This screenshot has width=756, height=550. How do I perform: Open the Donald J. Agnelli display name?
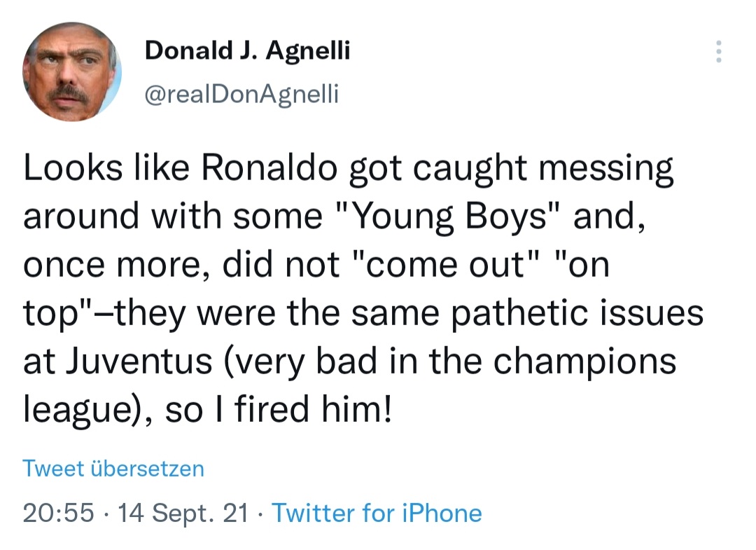pyautogui.click(x=247, y=50)
